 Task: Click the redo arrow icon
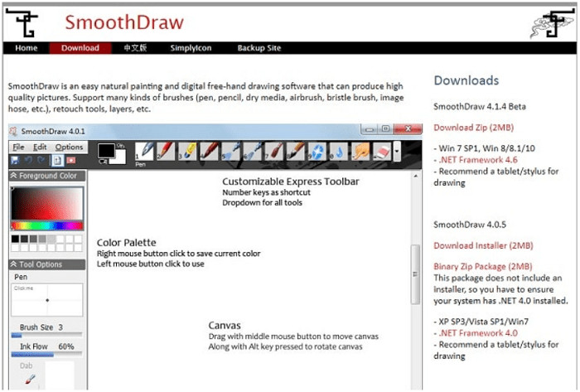click(x=41, y=161)
